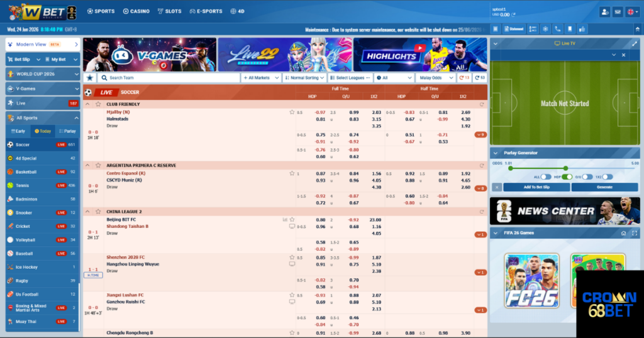The image size is (644, 338).
Task: Open the E-SPORTS menu item
Action: coord(206,11)
